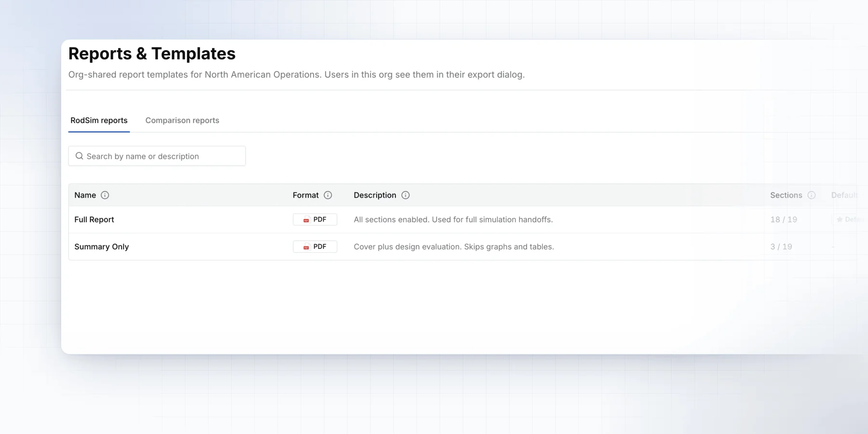The height and width of the screenshot is (434, 868).
Task: Click the magnifier icon in the search box
Action: click(80, 156)
